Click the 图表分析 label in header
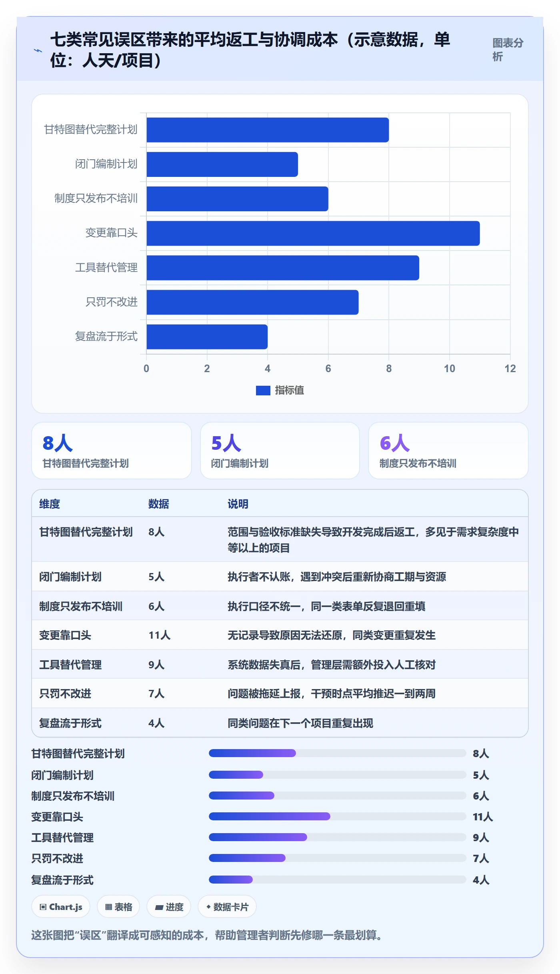The height and width of the screenshot is (974, 560). (x=508, y=50)
